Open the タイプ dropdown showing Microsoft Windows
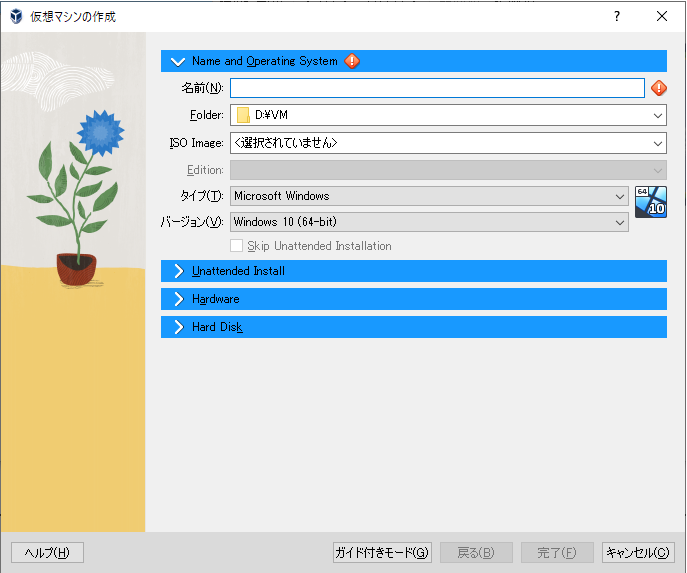The height and width of the screenshot is (573, 687). 429,196
